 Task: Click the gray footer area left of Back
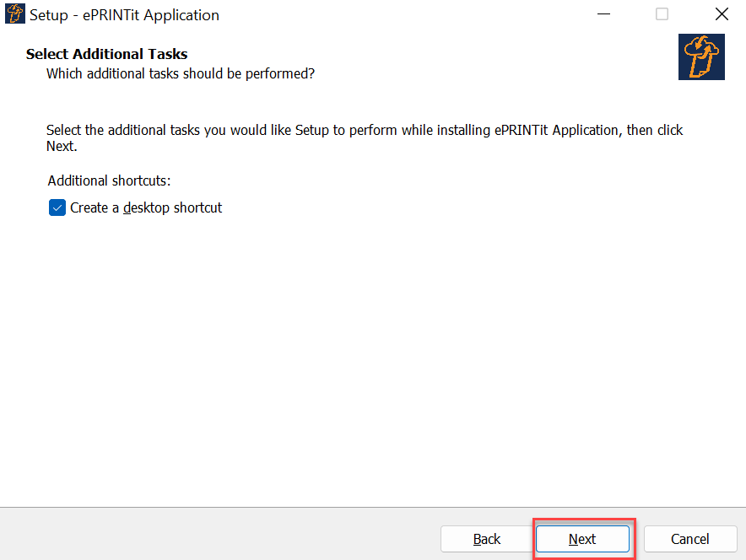tap(219, 535)
